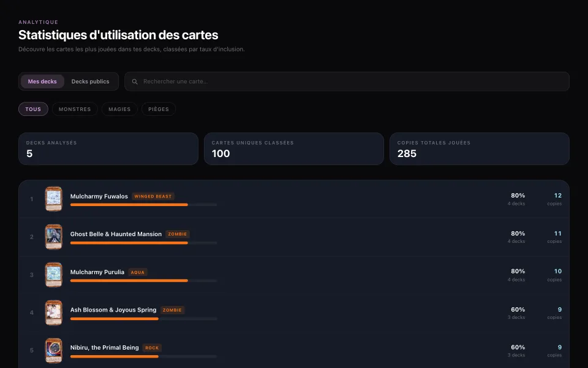Click the Rock type badge
588x368 pixels.
(x=152, y=348)
